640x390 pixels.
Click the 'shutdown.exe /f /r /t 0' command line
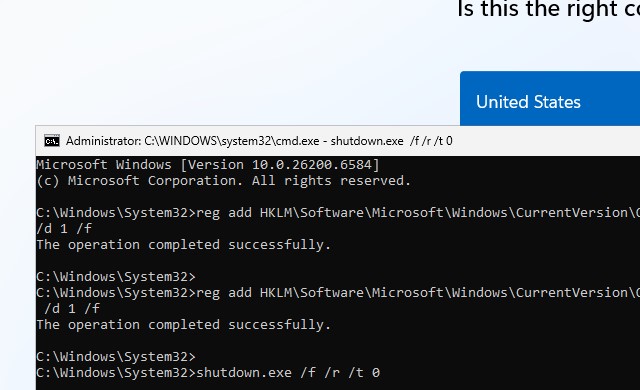coord(208,372)
